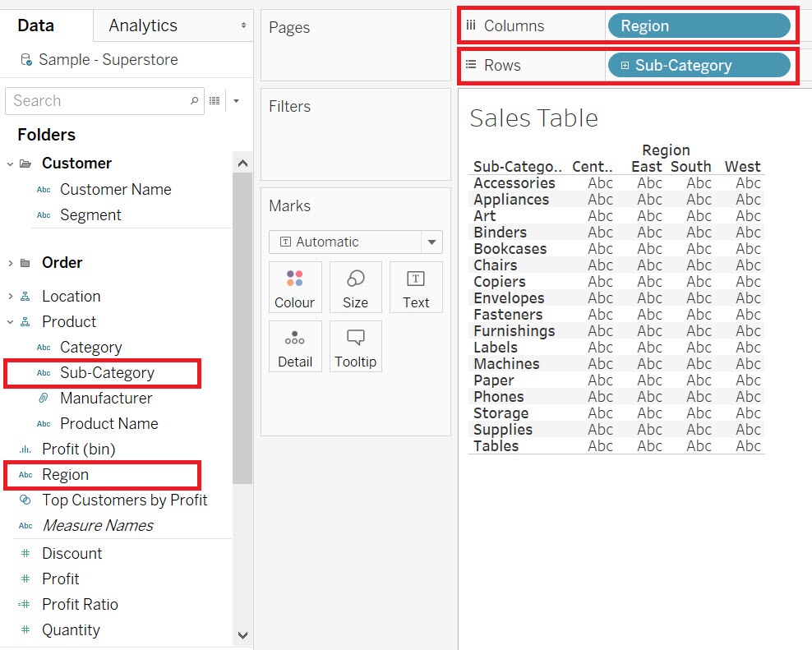Click the Furnishings row label
The width and height of the screenshot is (812, 650).
click(514, 331)
